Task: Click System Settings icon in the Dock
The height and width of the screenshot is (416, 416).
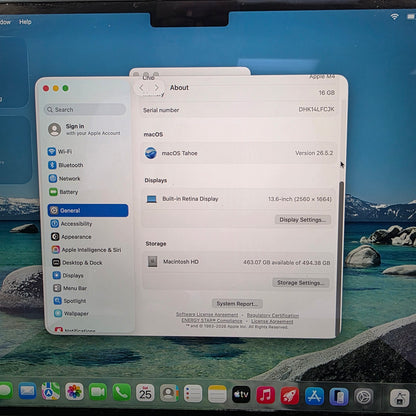Action: [364, 397]
